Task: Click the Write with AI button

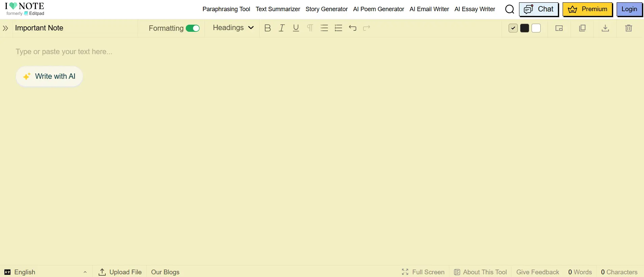Action: (x=49, y=76)
